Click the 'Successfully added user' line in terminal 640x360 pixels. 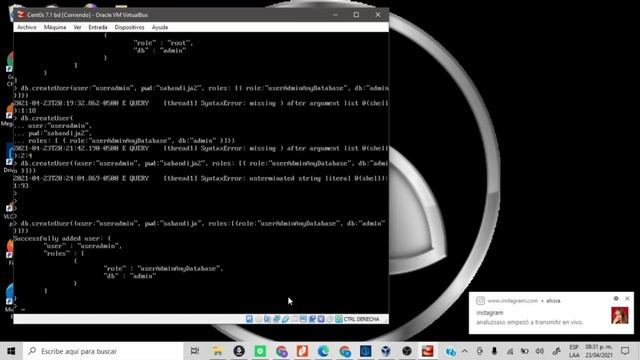(x=62, y=238)
